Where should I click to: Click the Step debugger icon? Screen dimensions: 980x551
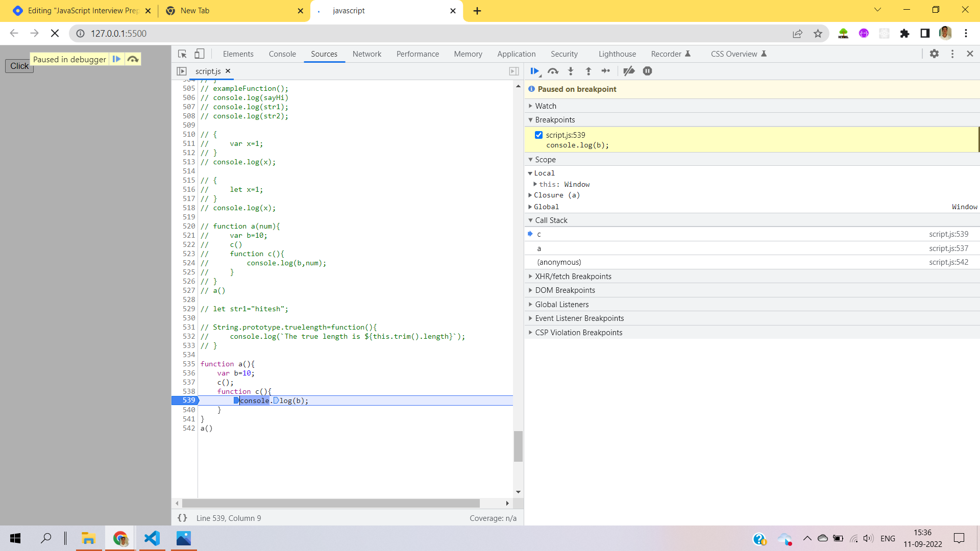tap(606, 71)
